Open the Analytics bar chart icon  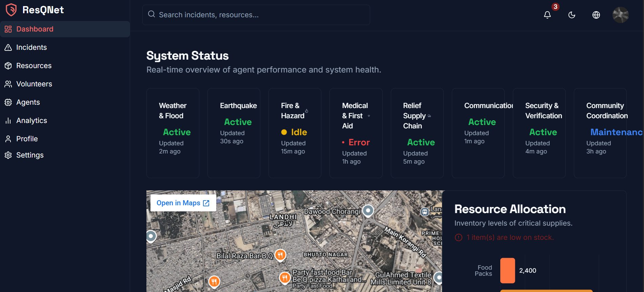pyautogui.click(x=8, y=121)
